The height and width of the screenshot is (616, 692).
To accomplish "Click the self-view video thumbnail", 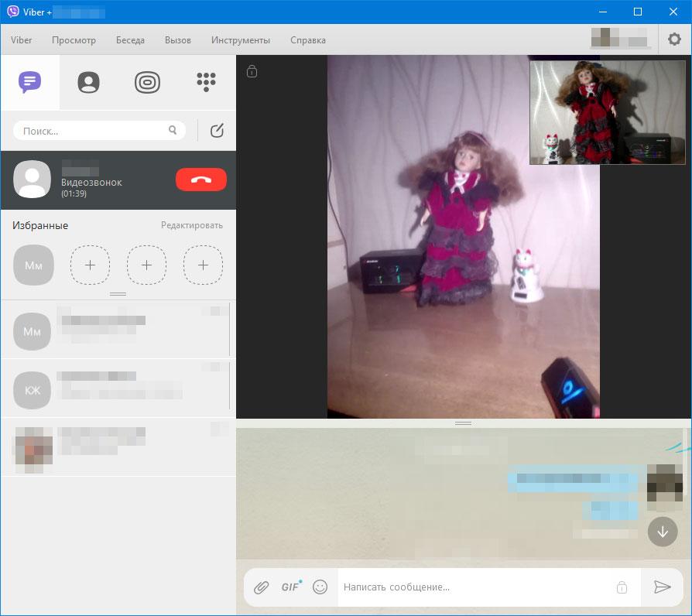I will coord(608,112).
